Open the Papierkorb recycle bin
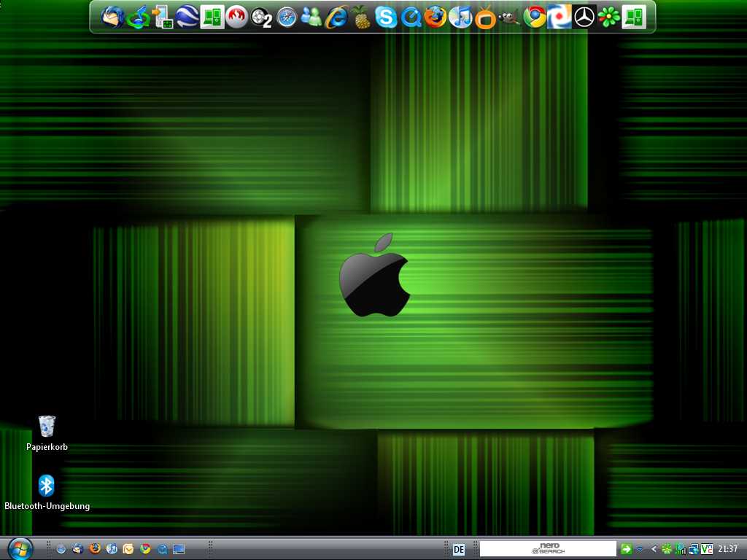The width and height of the screenshot is (747, 560). pos(47,433)
